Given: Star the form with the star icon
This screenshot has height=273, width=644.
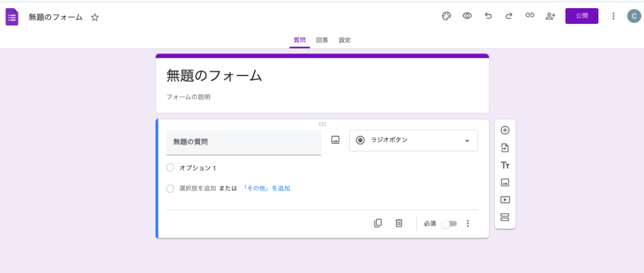Looking at the screenshot, I should (x=95, y=17).
